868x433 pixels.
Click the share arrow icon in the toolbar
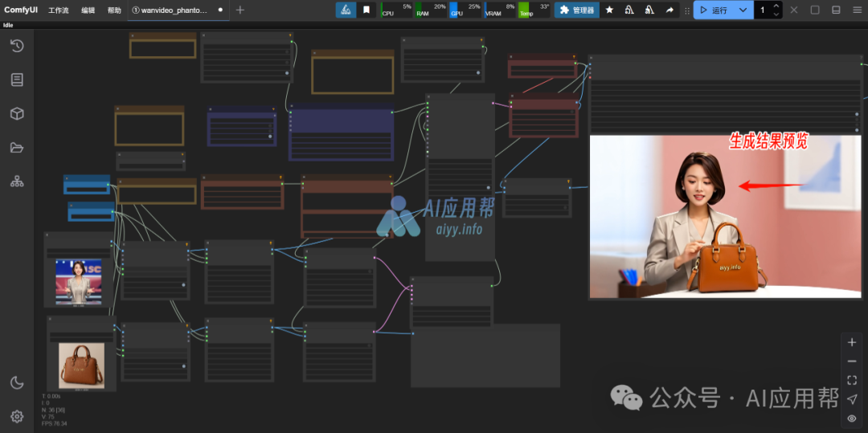[669, 10]
